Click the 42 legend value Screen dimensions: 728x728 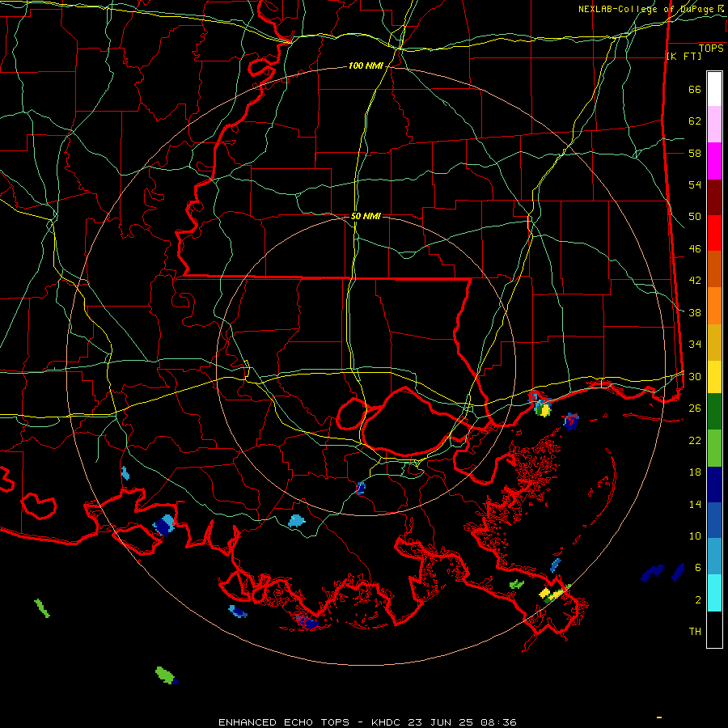click(695, 281)
